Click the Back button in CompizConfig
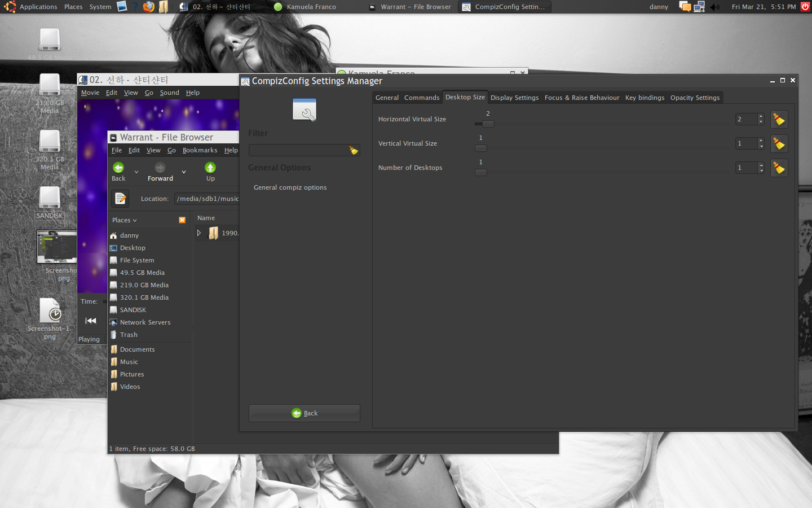This screenshot has height=508, width=812. click(304, 413)
